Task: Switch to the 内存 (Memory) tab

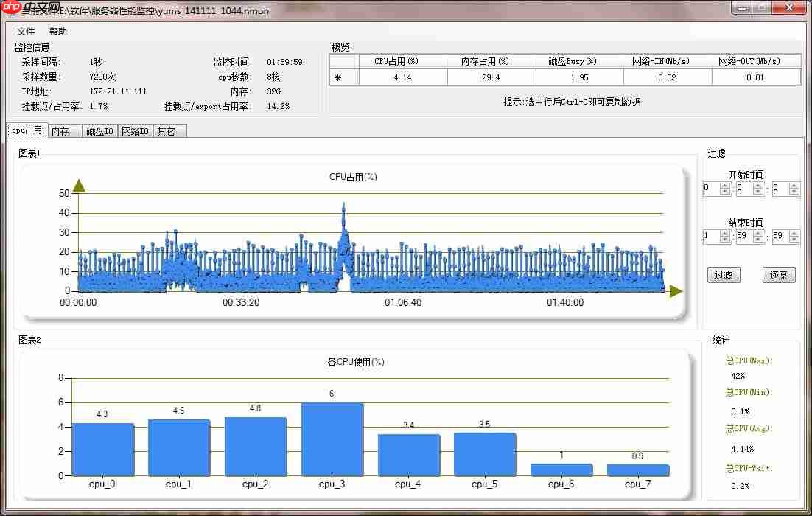Action: coord(66,130)
